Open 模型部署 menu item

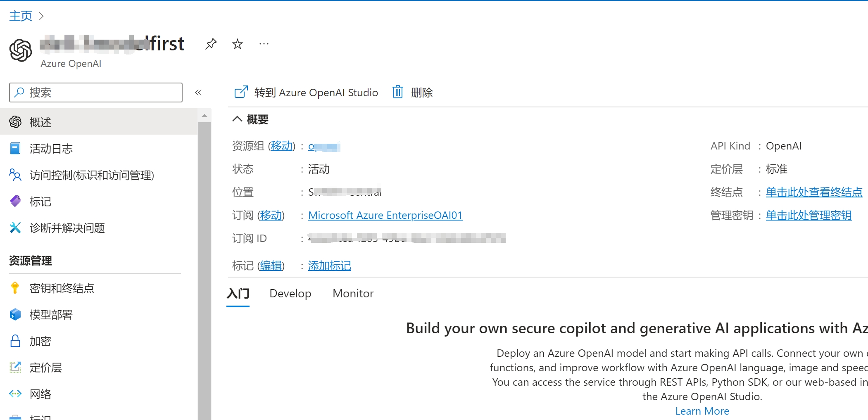coord(99,314)
